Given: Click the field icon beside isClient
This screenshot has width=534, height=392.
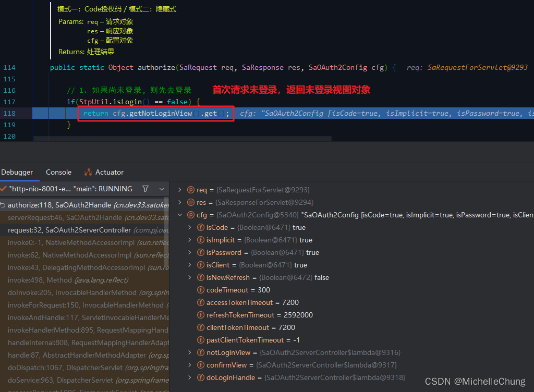Looking at the screenshot, I should pos(201,265).
